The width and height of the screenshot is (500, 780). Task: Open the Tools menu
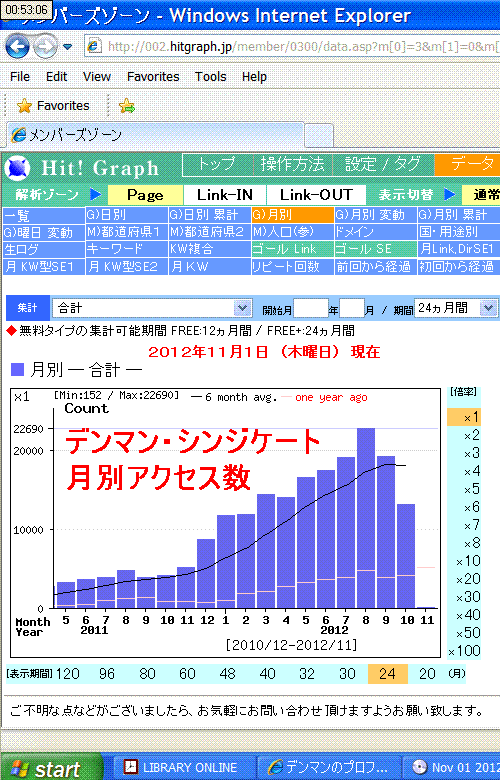[210, 77]
